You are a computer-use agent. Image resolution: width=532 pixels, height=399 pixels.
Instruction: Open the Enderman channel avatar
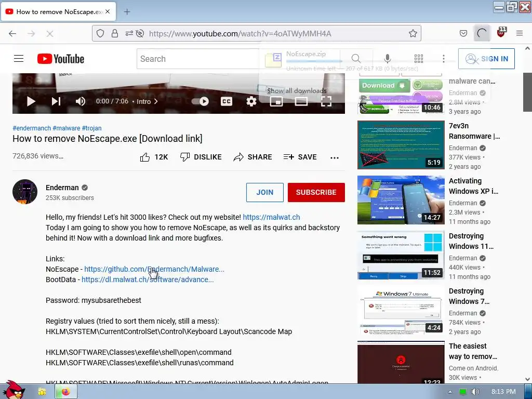(x=25, y=192)
